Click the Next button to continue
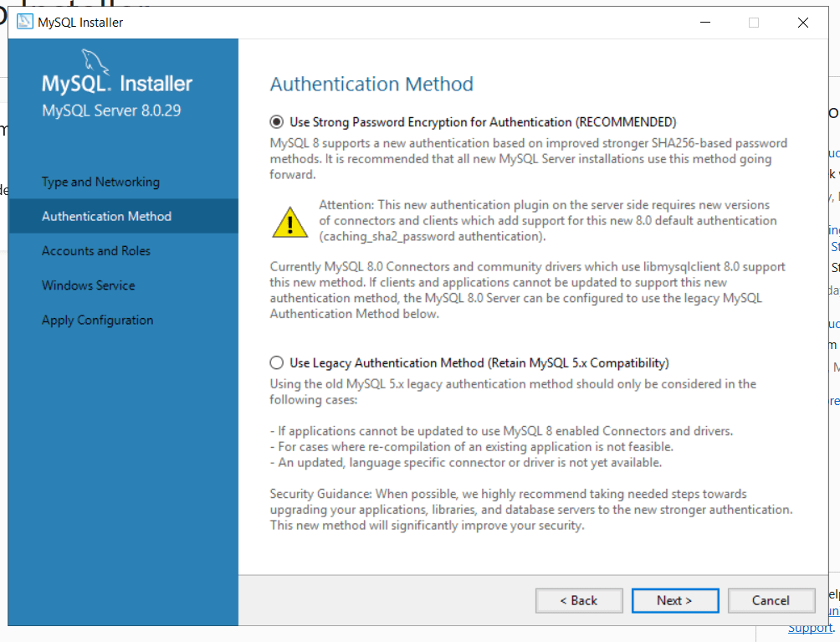This screenshot has width=840, height=642. click(675, 600)
